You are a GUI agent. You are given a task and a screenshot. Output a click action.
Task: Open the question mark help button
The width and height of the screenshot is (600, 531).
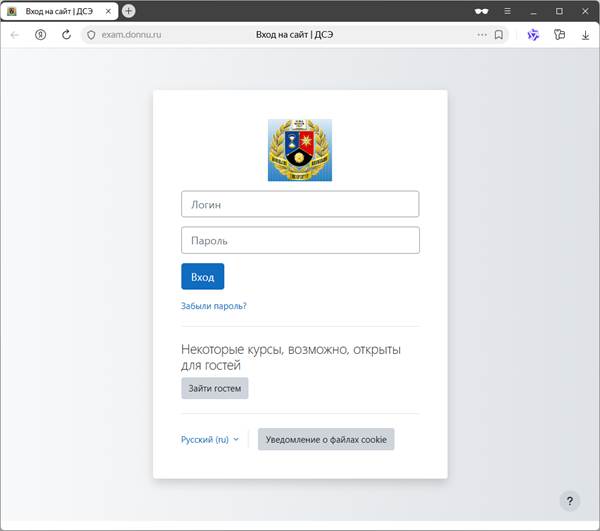(x=570, y=501)
